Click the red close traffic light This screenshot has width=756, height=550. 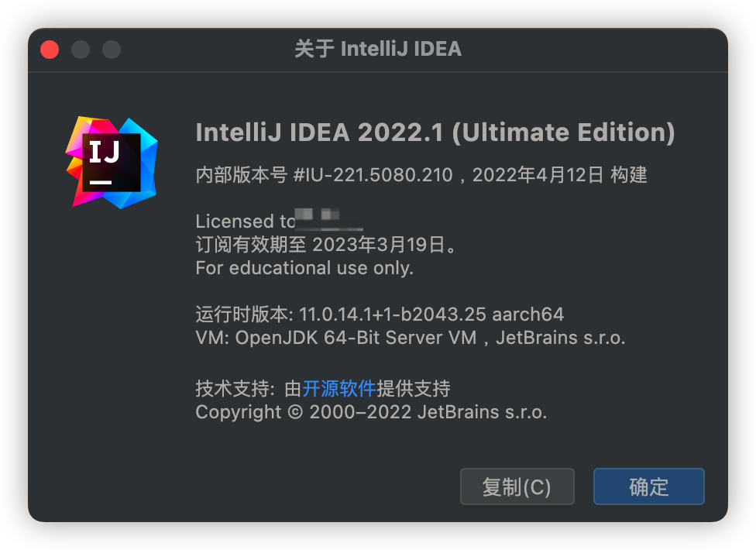(49, 48)
